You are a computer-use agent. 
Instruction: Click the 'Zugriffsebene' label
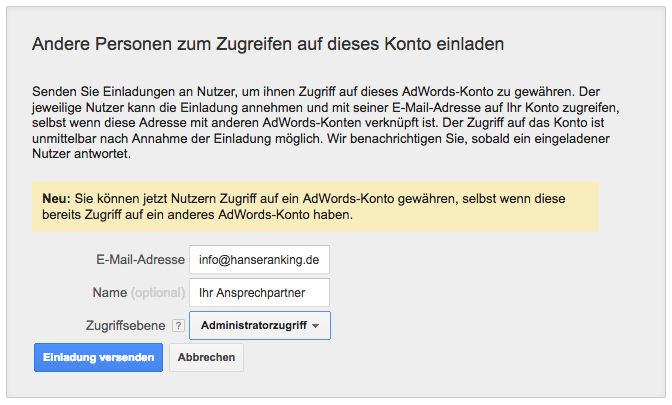pyautogui.click(x=125, y=326)
